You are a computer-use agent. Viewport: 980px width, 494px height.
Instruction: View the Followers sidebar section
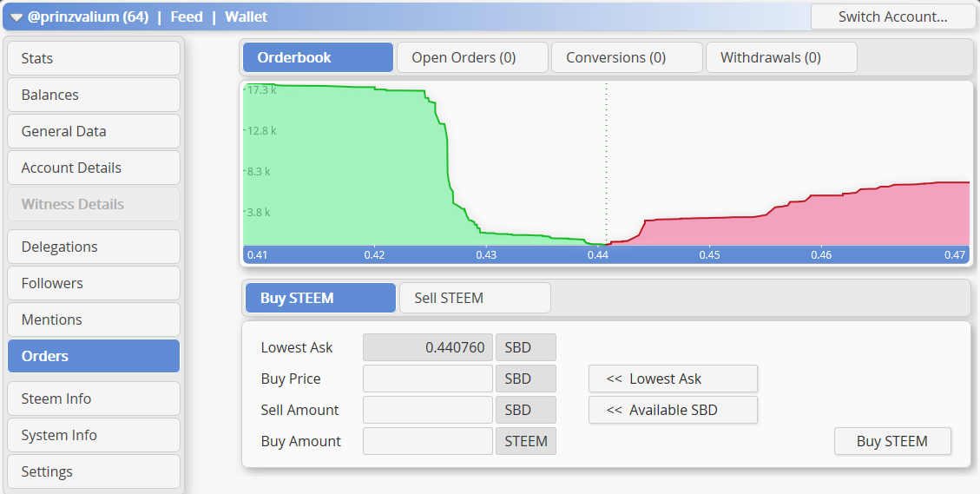point(94,283)
